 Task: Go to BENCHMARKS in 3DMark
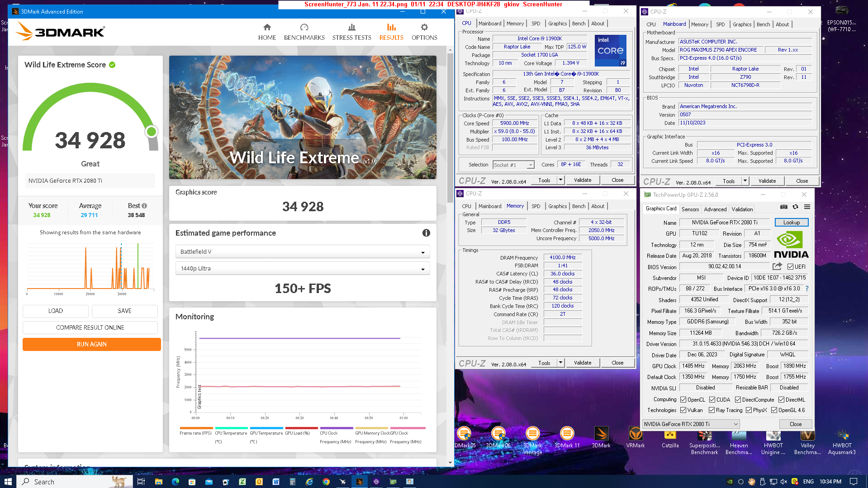coord(304,32)
